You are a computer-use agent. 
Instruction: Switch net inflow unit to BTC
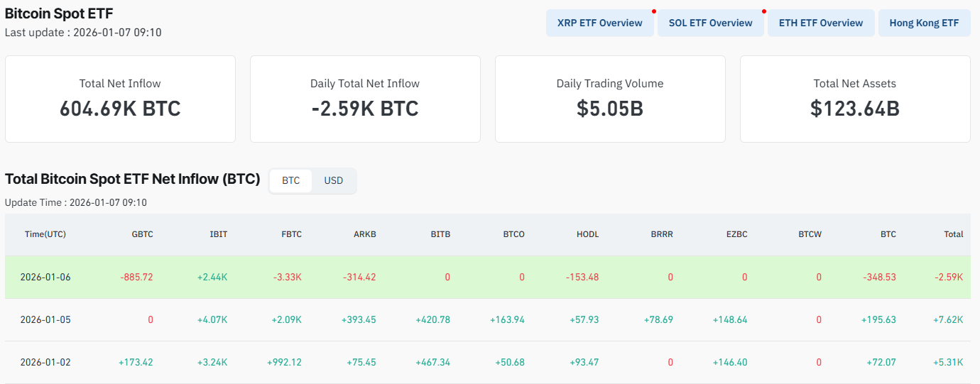click(x=291, y=180)
